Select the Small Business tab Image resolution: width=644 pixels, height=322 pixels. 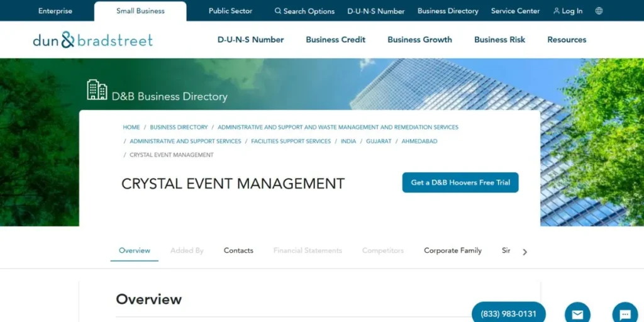(x=140, y=11)
